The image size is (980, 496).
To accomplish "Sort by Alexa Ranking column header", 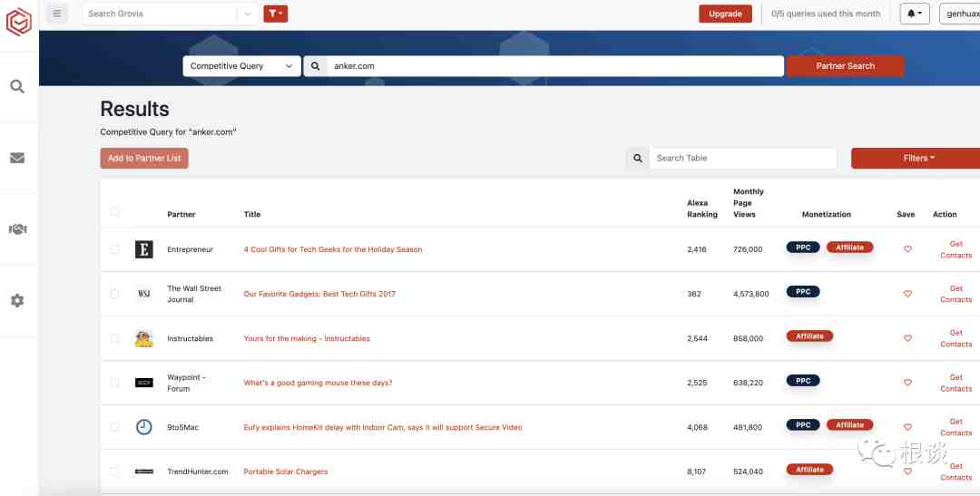I will (701, 209).
